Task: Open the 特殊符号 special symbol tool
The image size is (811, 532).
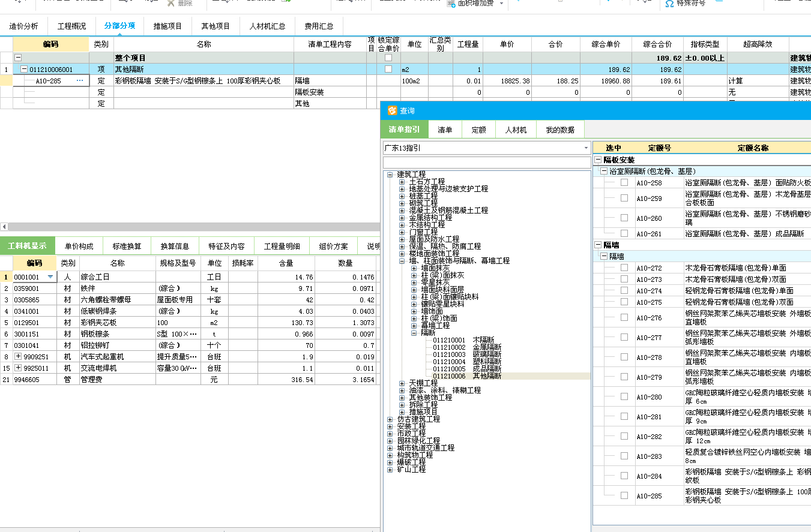Action: 685,4
